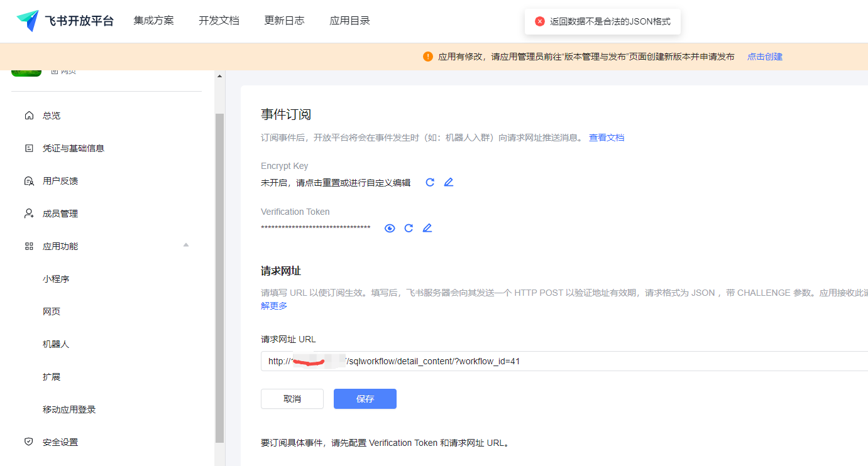Reveal the Verification Token with eye icon
Image resolution: width=868 pixels, height=466 pixels.
point(390,228)
